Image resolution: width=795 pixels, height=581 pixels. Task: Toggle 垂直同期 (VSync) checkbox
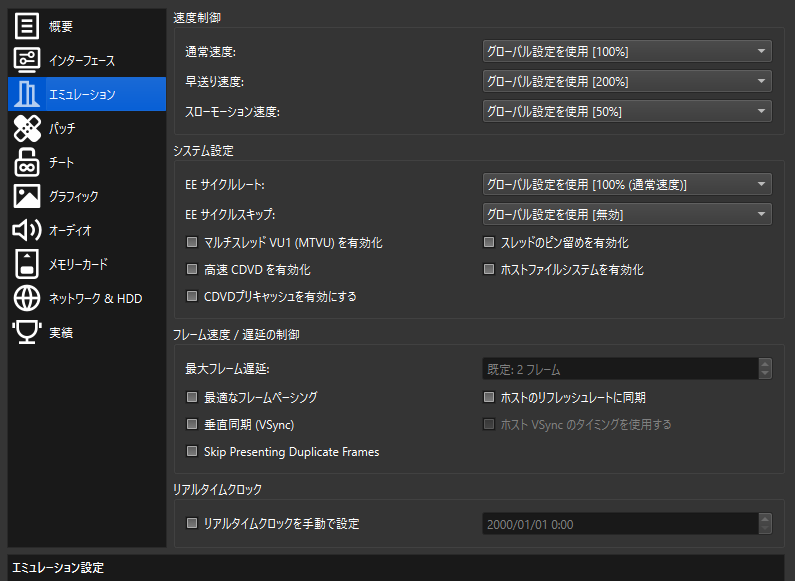click(x=192, y=425)
